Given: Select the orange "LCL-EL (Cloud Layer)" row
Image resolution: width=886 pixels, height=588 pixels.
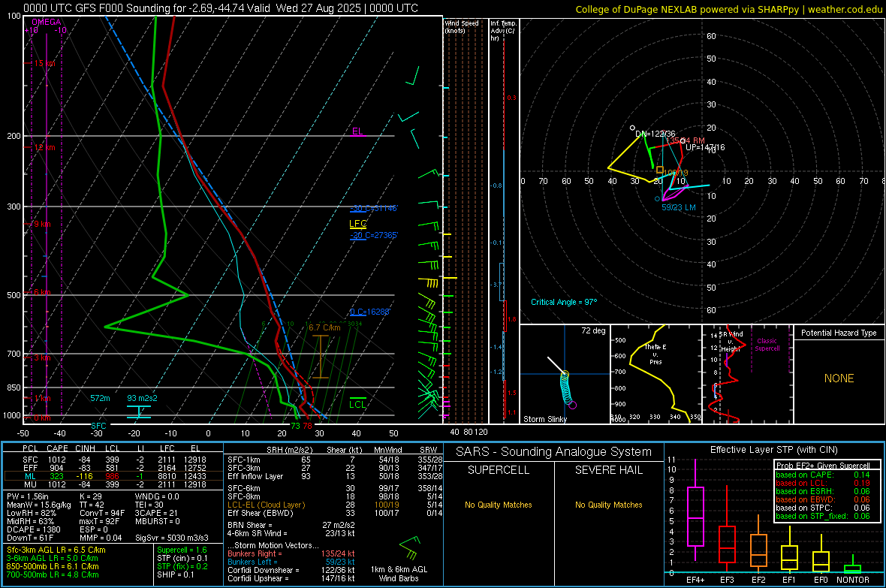Looking at the screenshot, I should tap(335, 505).
